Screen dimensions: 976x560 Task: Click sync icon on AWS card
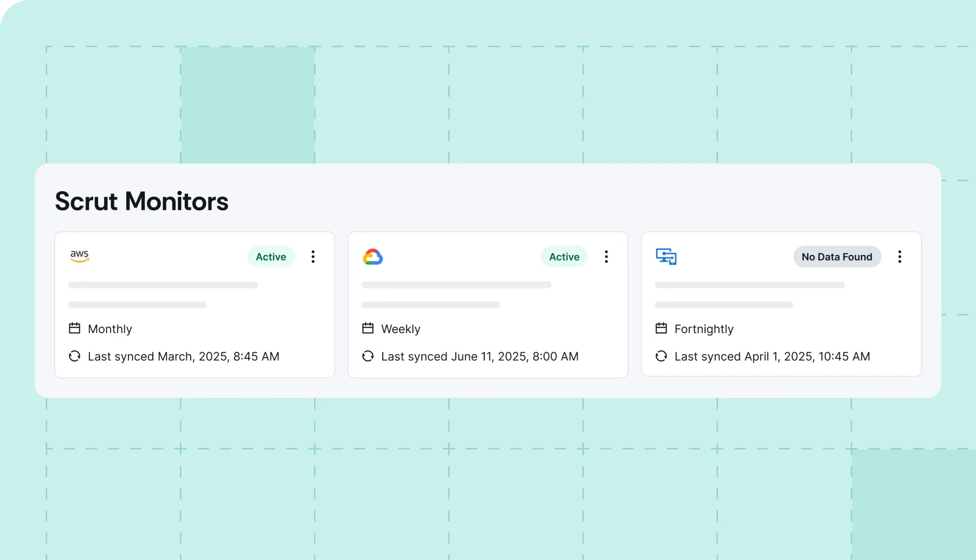pos(75,356)
